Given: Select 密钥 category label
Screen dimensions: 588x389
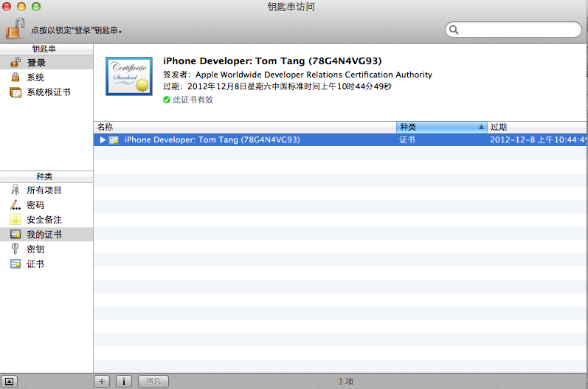Looking at the screenshot, I should pyautogui.click(x=35, y=249).
